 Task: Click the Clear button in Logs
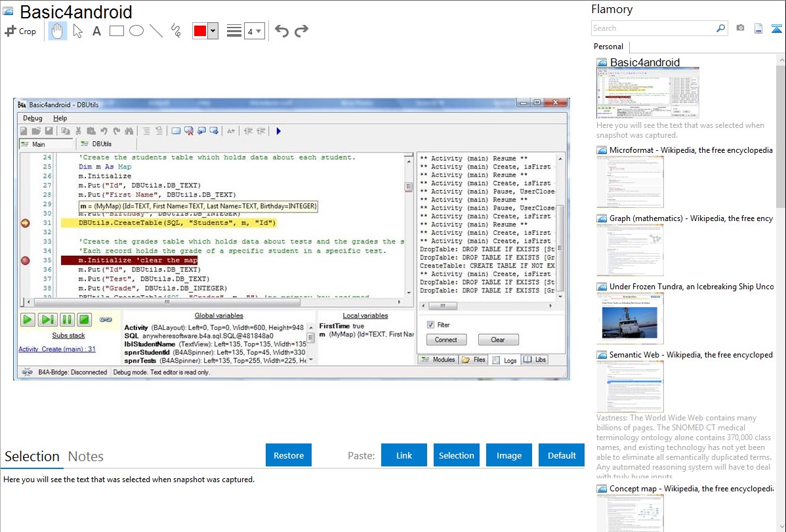498,340
